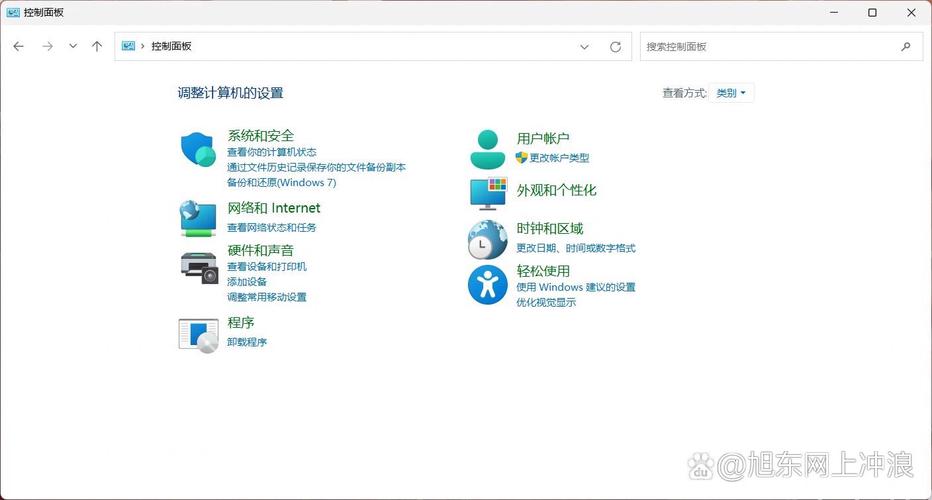Screen dimensions: 932x500
Task: Minimize the 控制面板 window
Action: [834, 12]
